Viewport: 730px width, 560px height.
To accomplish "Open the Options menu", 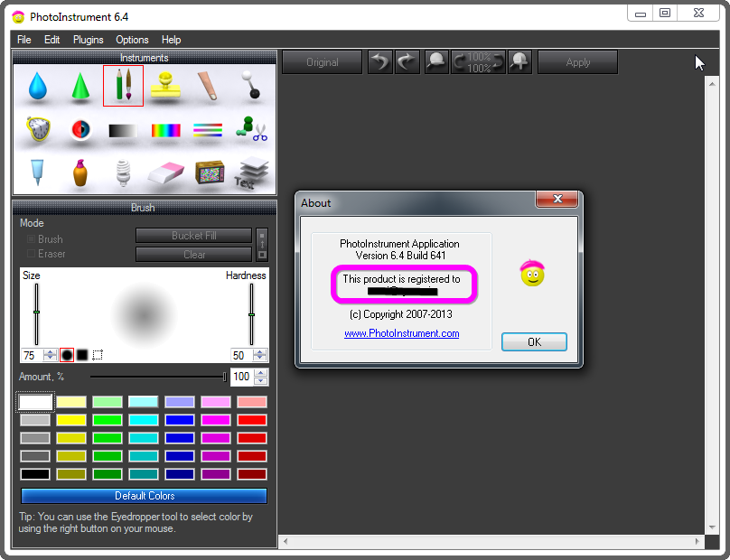I will click(132, 40).
